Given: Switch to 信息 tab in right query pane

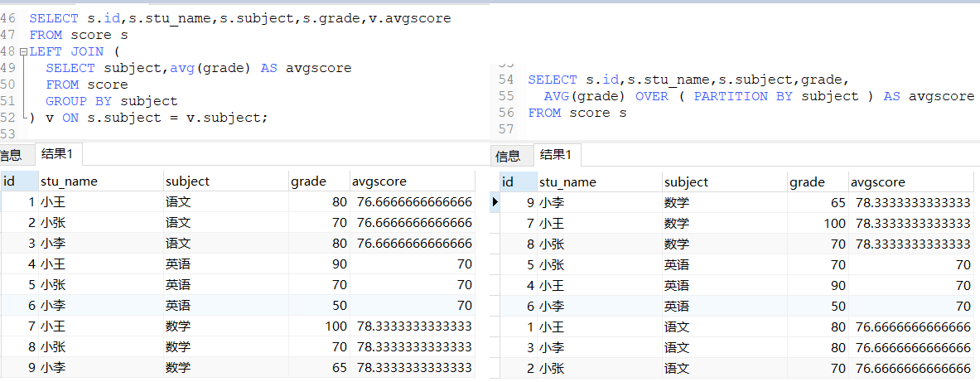Looking at the screenshot, I should (x=508, y=157).
